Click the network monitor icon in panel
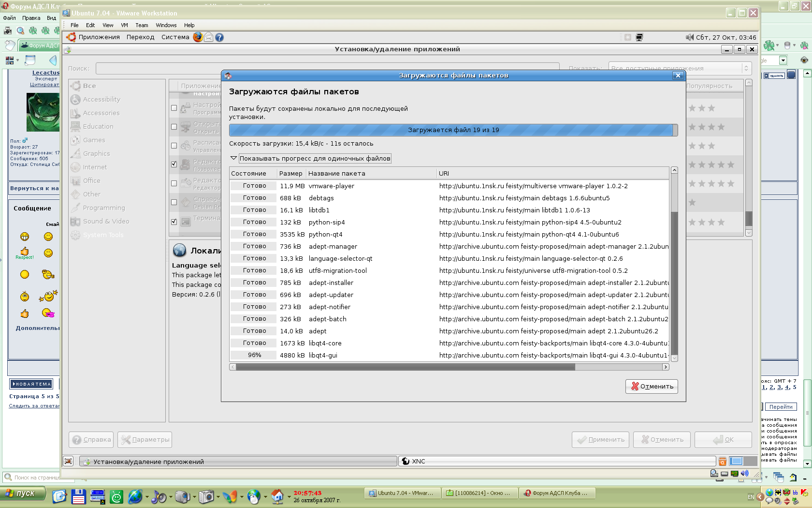Image resolution: width=812 pixels, height=508 pixels. pyautogui.click(x=639, y=37)
